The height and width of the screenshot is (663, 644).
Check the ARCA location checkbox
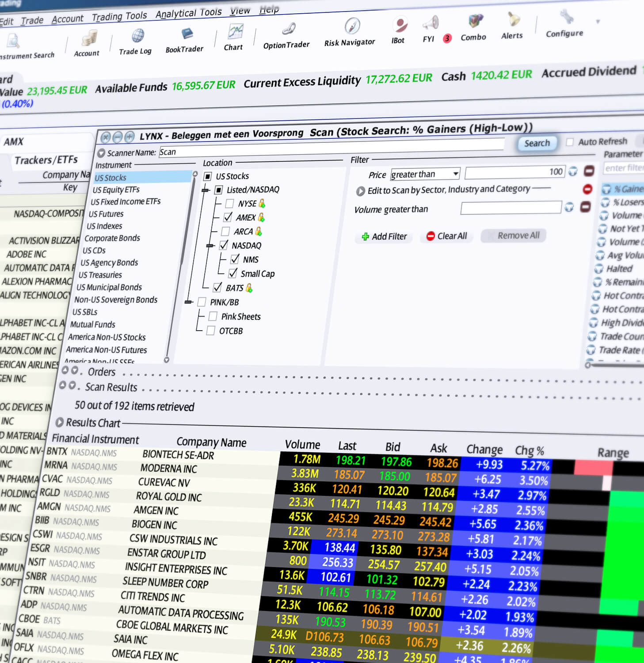[225, 231]
